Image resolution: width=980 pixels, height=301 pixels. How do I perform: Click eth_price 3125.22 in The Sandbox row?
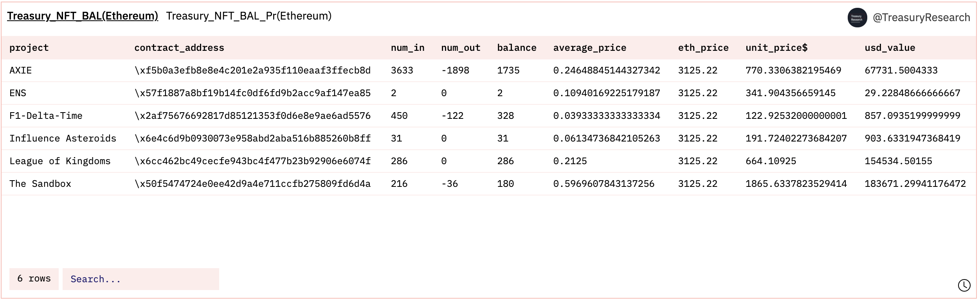(x=698, y=184)
